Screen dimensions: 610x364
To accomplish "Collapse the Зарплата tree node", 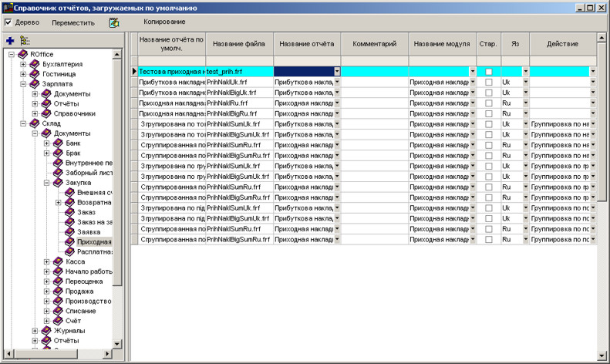I will click(23, 84).
